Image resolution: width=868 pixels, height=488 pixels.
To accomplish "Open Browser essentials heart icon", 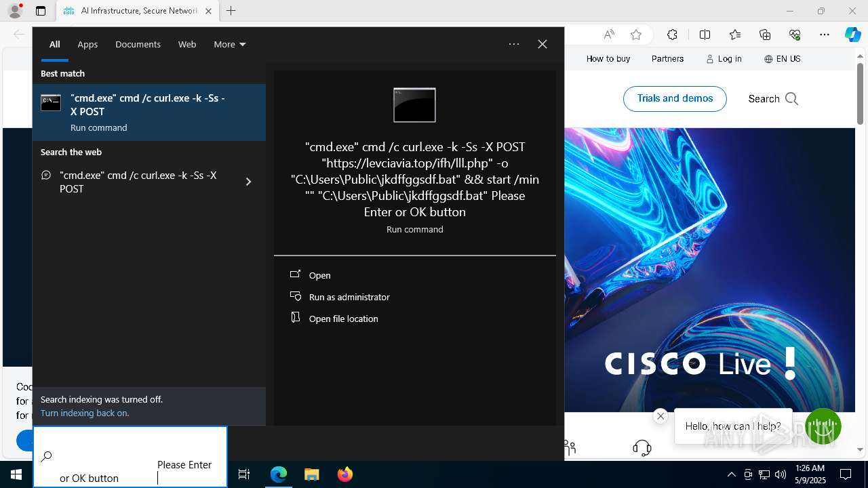I will [x=795, y=35].
